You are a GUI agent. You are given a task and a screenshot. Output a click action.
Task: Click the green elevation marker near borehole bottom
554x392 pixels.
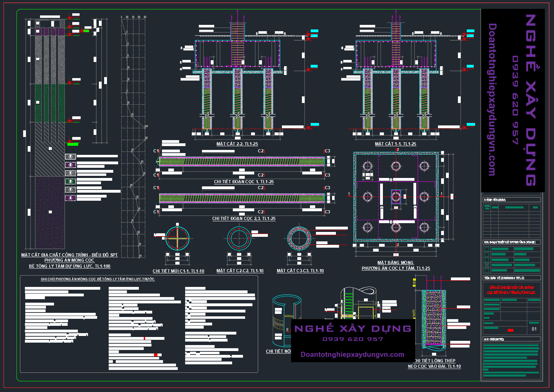73,144
